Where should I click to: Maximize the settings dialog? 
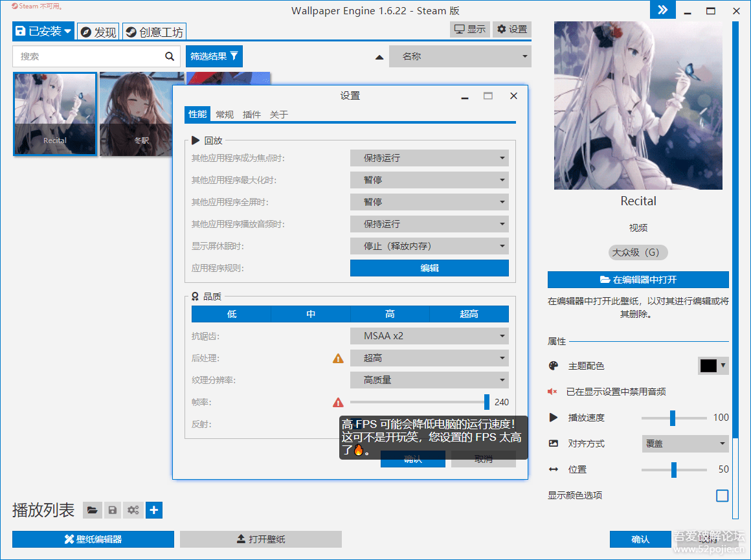488,96
